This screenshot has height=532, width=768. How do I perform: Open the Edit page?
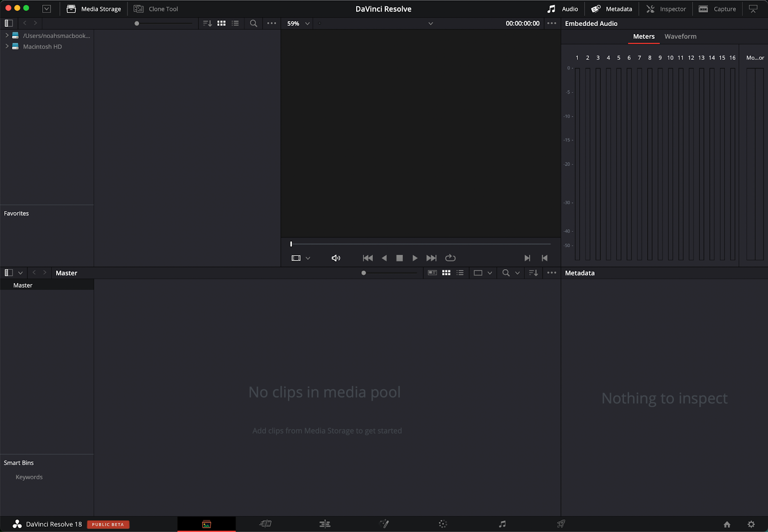click(x=325, y=524)
